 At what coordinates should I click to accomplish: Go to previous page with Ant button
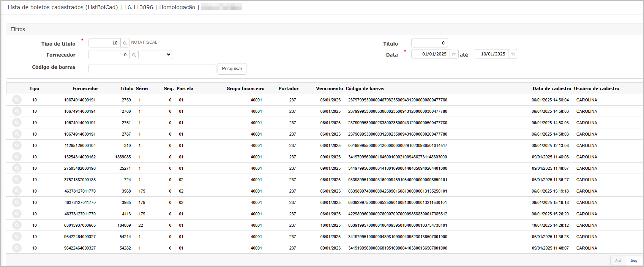(x=618, y=261)
